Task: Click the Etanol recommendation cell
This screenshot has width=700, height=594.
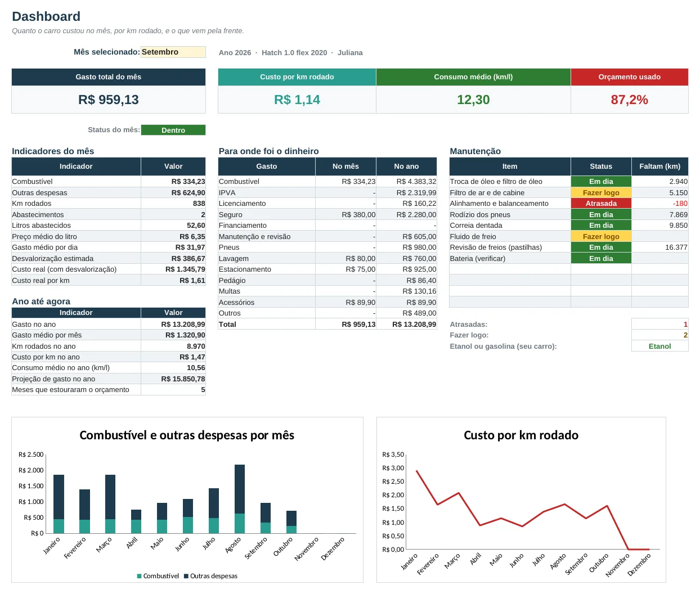Action: 659,346
